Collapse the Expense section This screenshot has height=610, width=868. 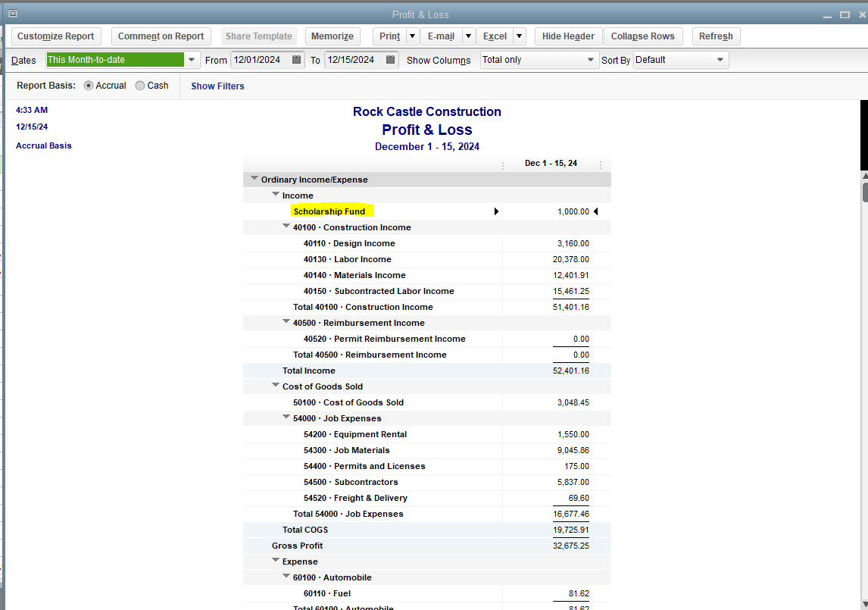276,560
